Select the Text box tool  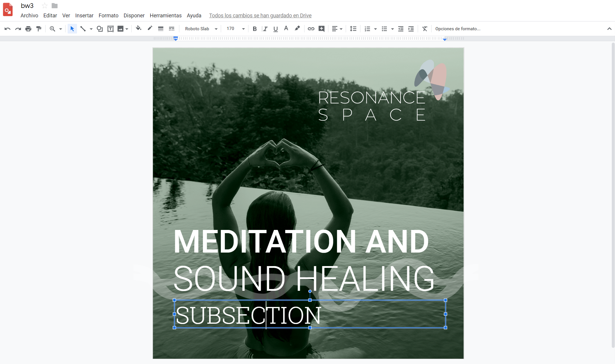(110, 29)
